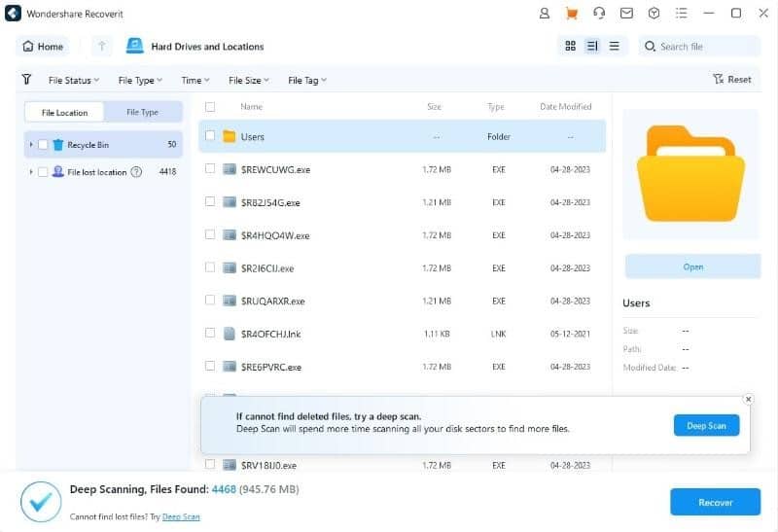Check the $R4OFCHJ.lnk checkbox
The image size is (778, 532).
(210, 333)
